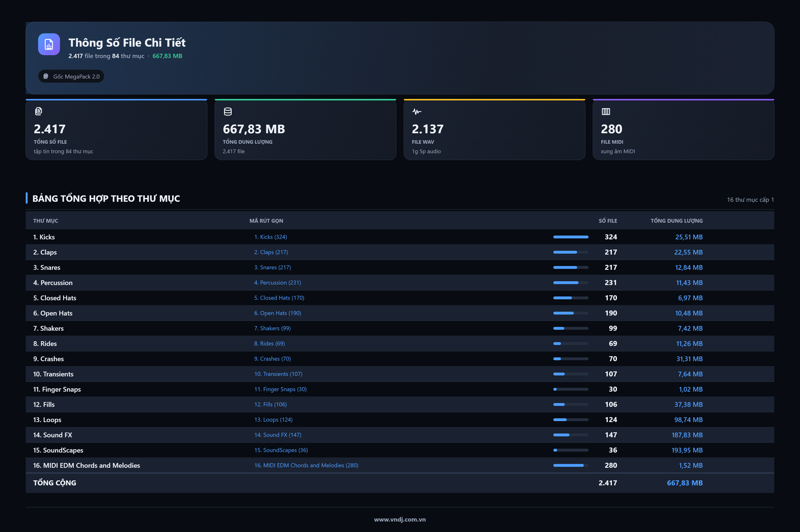Select the Gốc MegaPack 2.0 badge

click(x=71, y=76)
